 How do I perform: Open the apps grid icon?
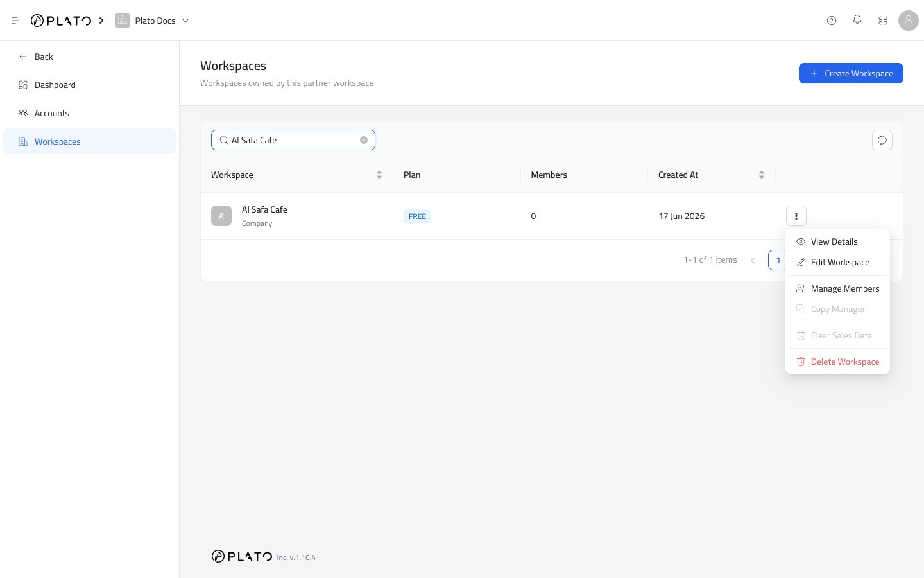[883, 21]
